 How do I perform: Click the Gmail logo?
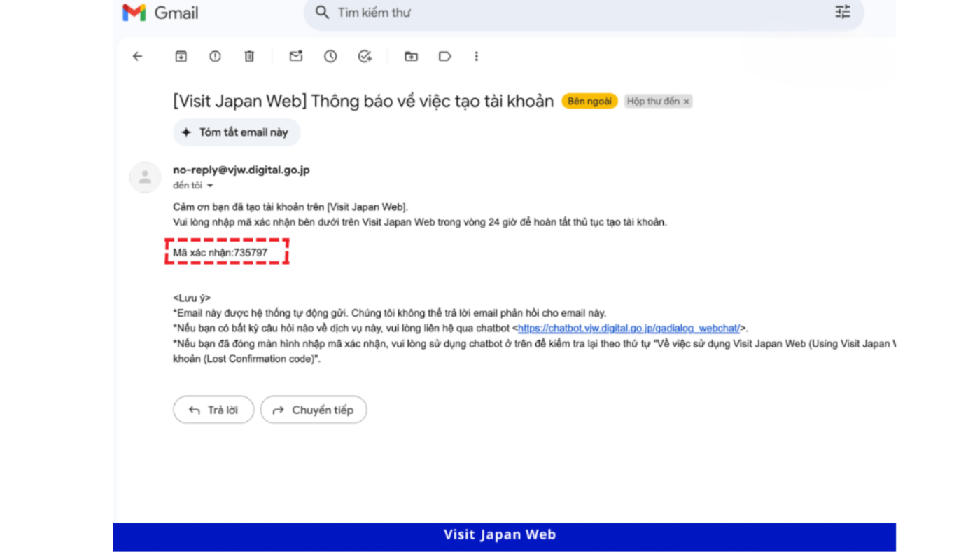tap(160, 13)
